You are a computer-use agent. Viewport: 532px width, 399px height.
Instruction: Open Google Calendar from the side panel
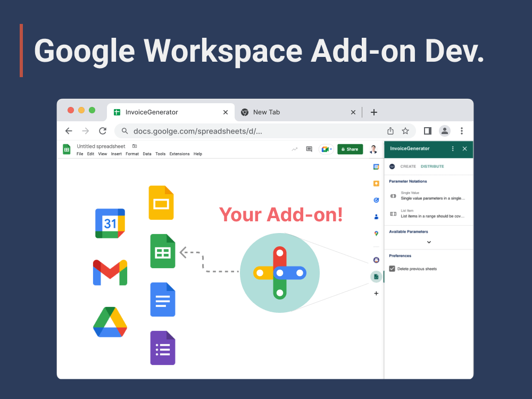[376, 167]
